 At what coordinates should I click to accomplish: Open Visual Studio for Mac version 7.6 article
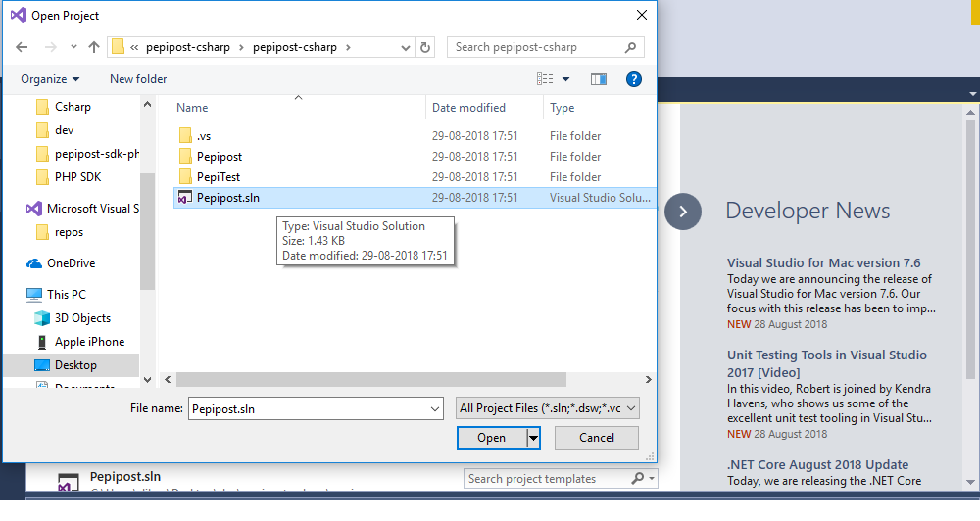824,263
